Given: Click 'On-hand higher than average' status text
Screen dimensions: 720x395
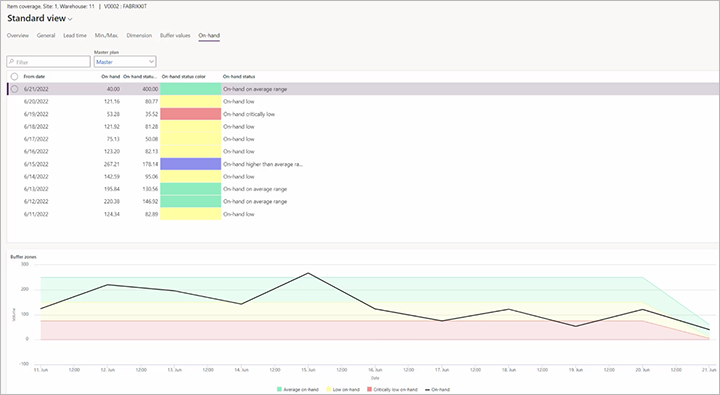Looking at the screenshot, I should click(x=263, y=164).
